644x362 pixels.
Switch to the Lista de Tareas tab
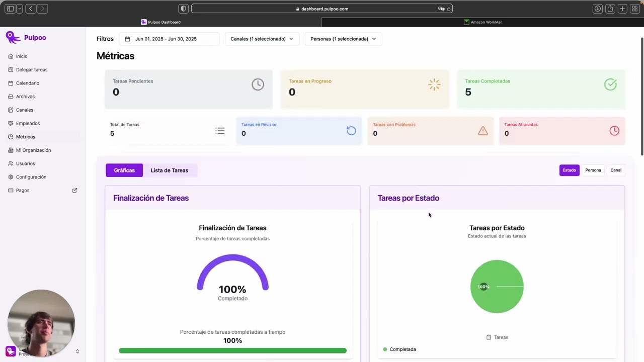click(170, 170)
